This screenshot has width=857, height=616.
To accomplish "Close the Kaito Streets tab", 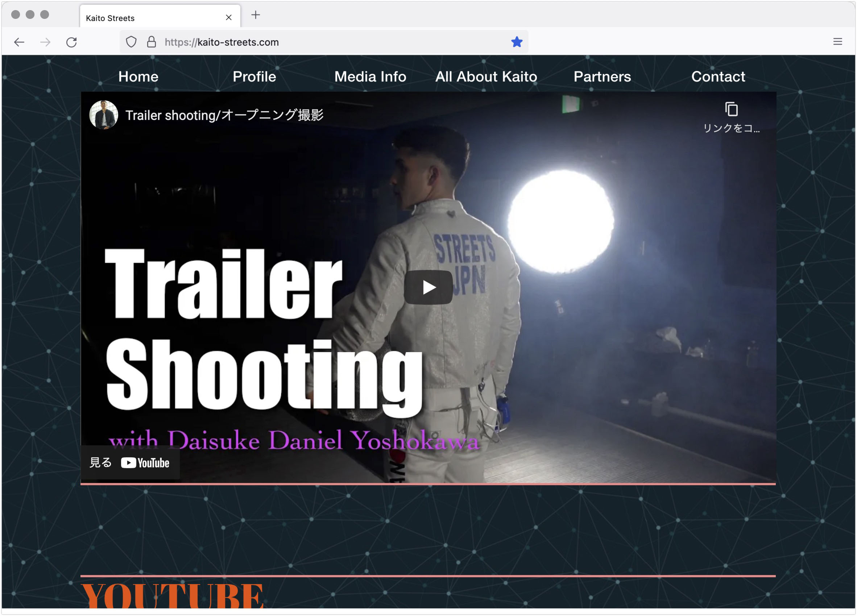I will [229, 18].
